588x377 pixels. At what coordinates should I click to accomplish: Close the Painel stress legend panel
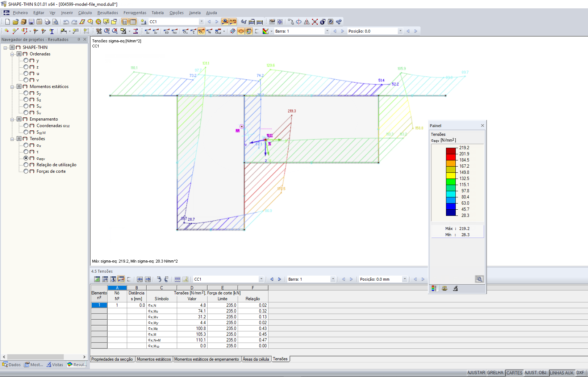(483, 126)
